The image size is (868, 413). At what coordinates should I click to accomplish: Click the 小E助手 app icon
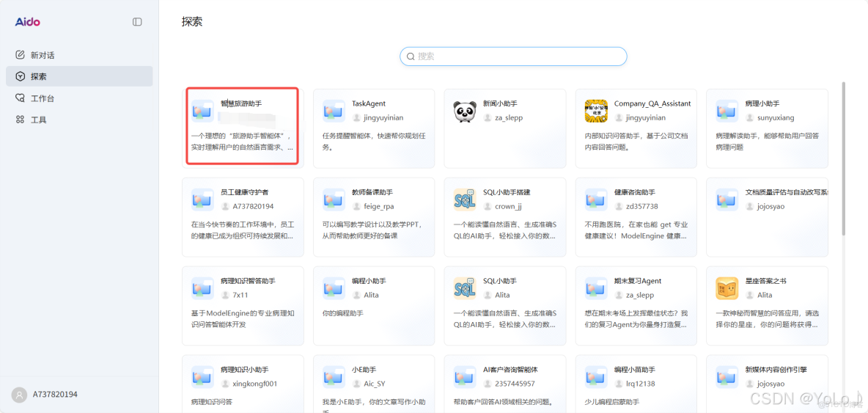coord(334,376)
